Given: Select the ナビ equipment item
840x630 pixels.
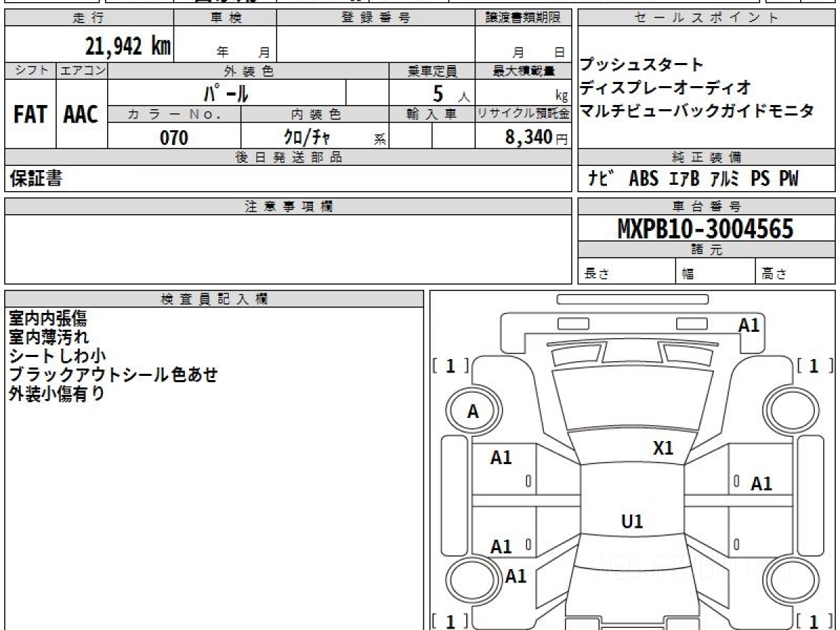Looking at the screenshot, I should 601,179.
